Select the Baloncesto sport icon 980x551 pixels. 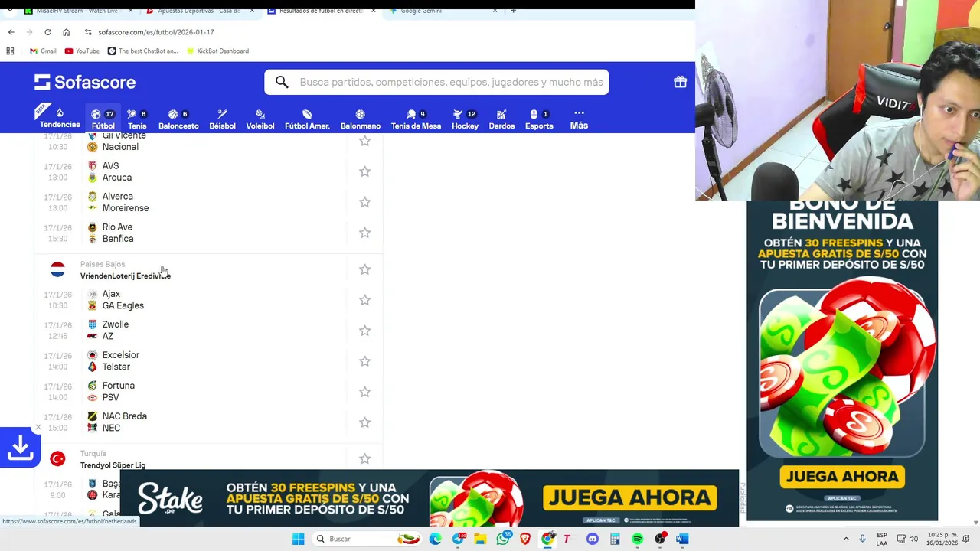point(178,118)
